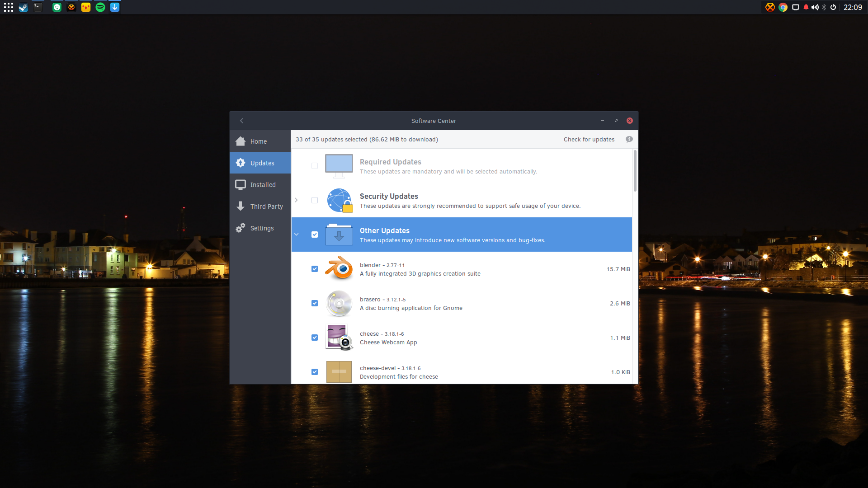
Task: Click 'A disc burning application for Gnome'
Action: pyautogui.click(x=411, y=308)
